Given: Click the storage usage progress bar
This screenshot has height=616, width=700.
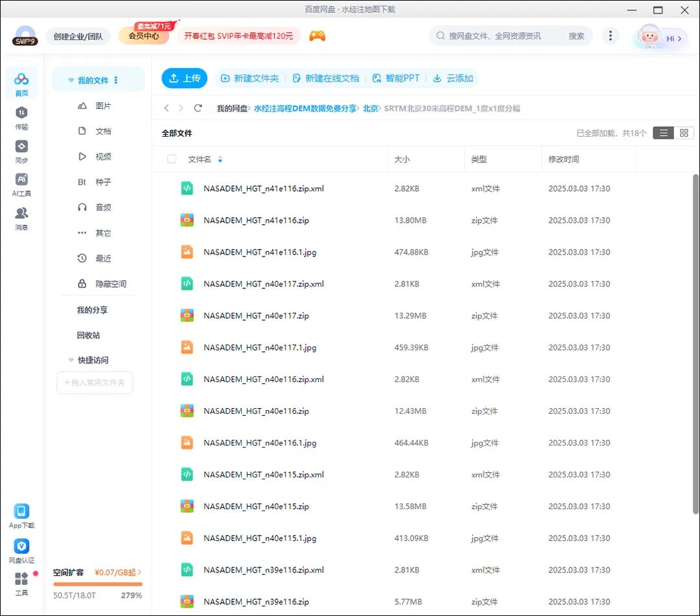Looking at the screenshot, I should [98, 584].
